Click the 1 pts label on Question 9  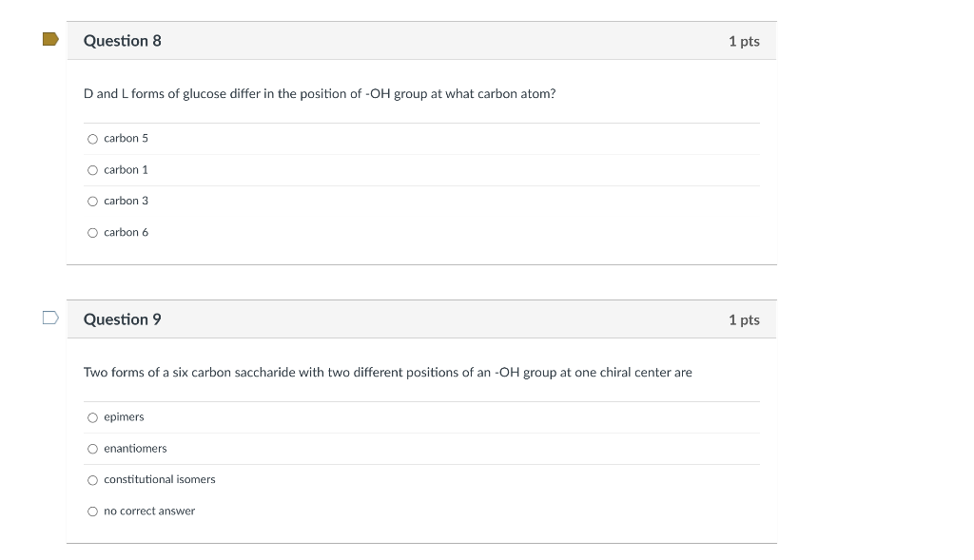point(743,319)
